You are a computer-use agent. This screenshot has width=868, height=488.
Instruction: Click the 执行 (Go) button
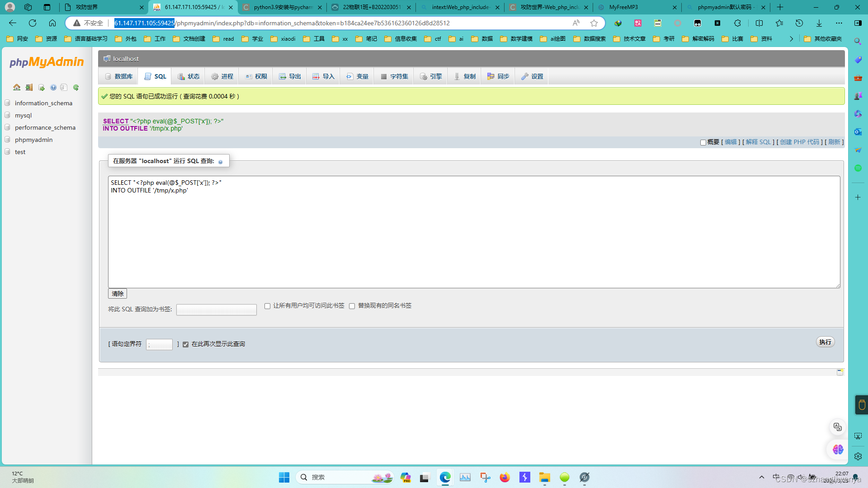tap(825, 342)
